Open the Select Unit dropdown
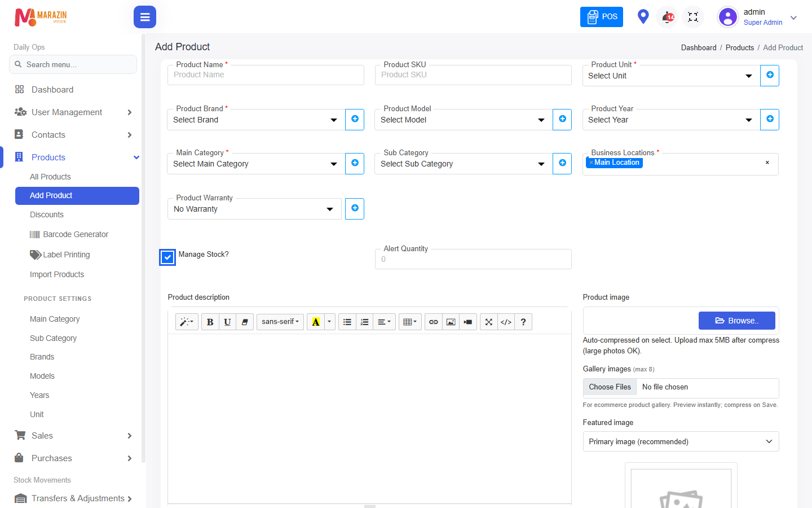 (671, 76)
